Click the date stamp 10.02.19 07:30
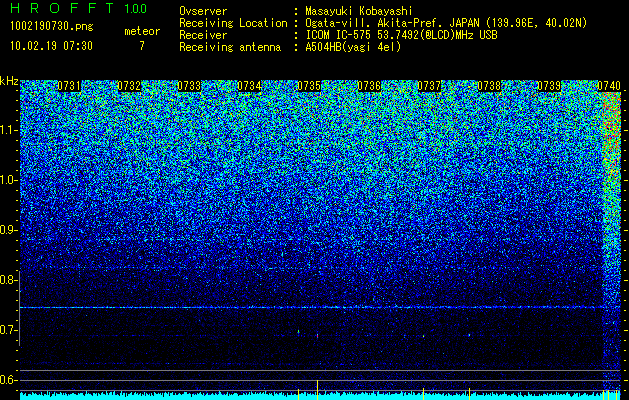 point(51,46)
